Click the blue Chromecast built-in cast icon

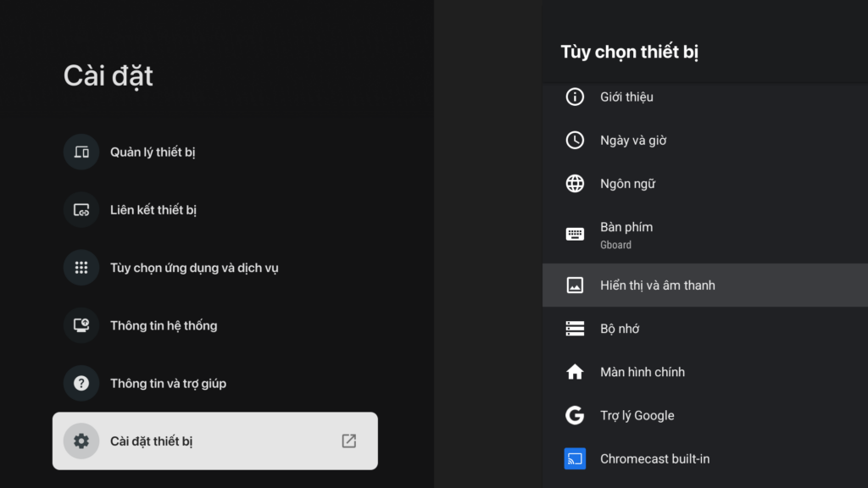click(x=575, y=458)
